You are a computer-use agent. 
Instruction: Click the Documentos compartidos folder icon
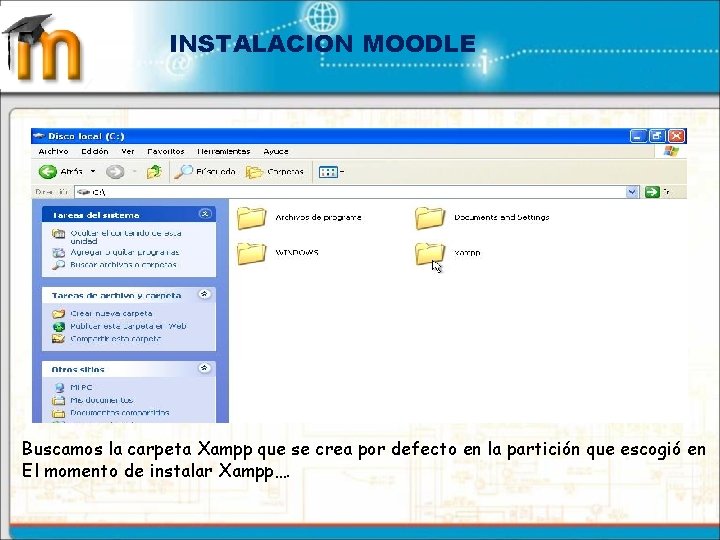point(58,413)
